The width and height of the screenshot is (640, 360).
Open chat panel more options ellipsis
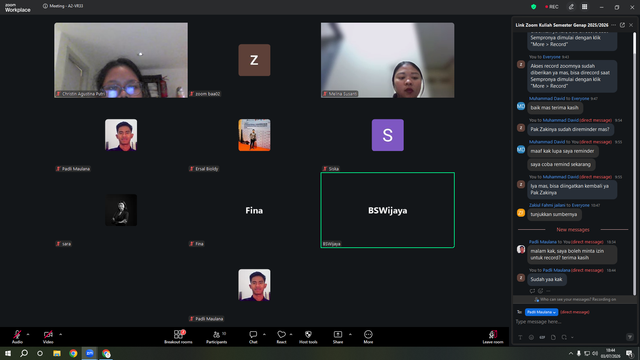(x=613, y=25)
